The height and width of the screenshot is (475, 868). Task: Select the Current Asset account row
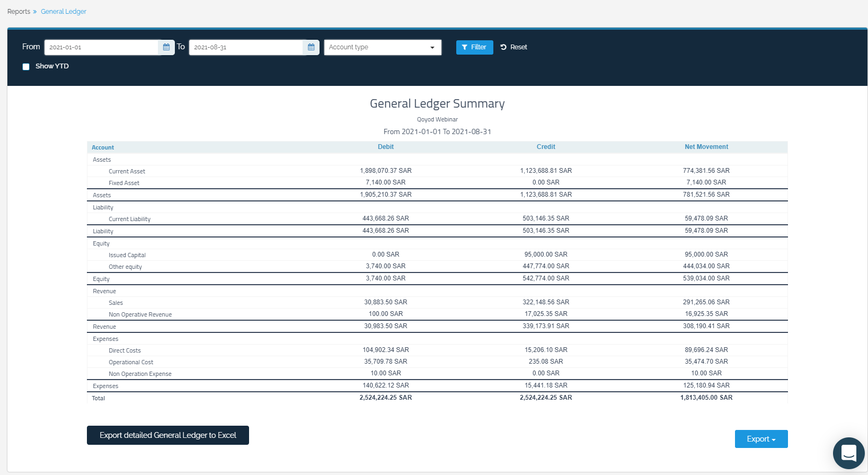[127, 171]
